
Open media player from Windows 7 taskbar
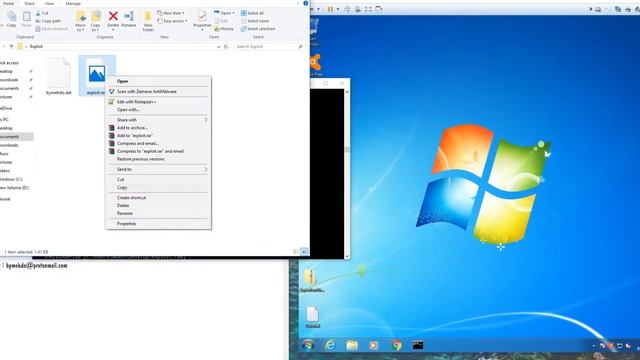pos(373,345)
